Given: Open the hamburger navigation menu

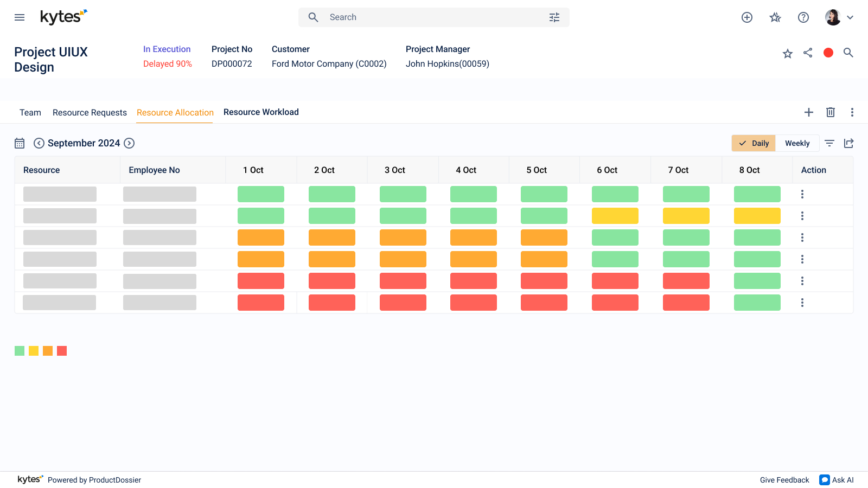Looking at the screenshot, I should point(20,17).
